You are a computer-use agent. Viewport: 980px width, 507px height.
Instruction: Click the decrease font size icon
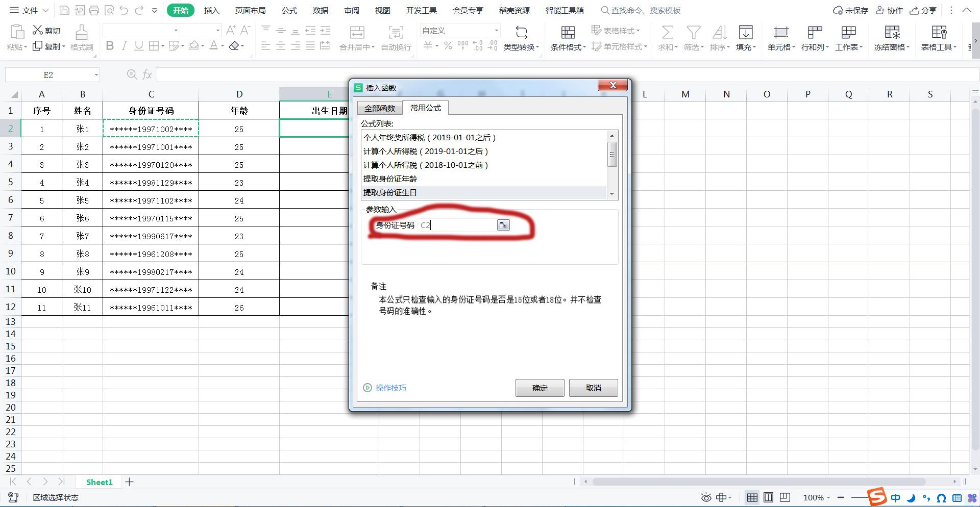point(245,30)
